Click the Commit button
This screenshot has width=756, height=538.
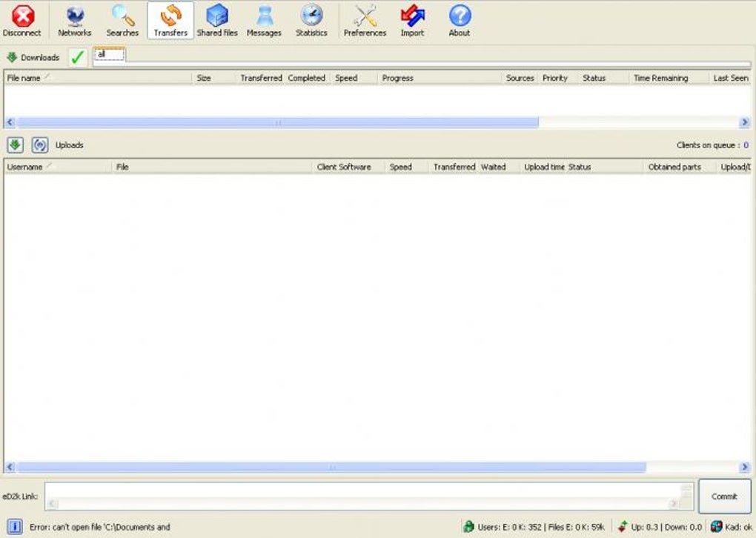tap(725, 496)
